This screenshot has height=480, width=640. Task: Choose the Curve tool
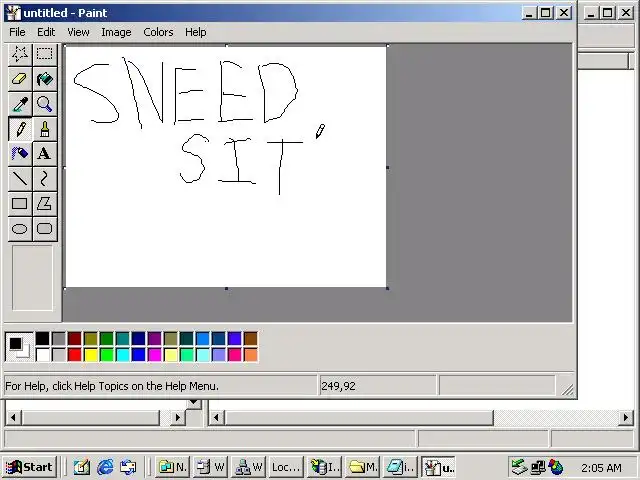(44, 179)
